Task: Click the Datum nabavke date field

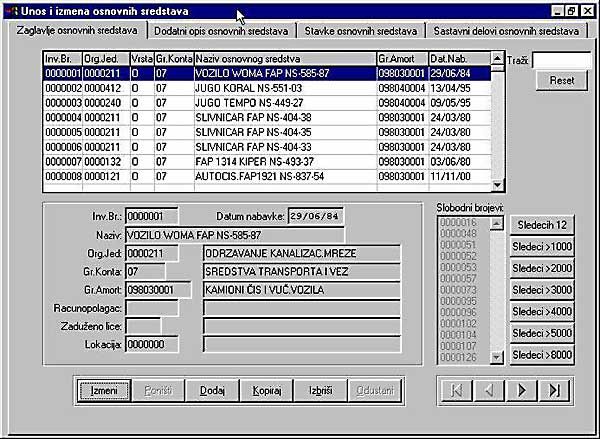Action: 315,214
